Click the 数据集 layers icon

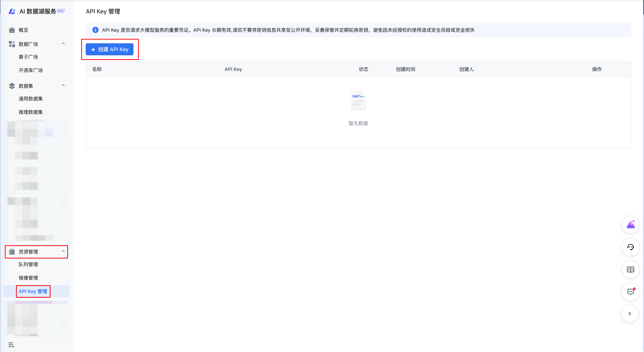12,86
